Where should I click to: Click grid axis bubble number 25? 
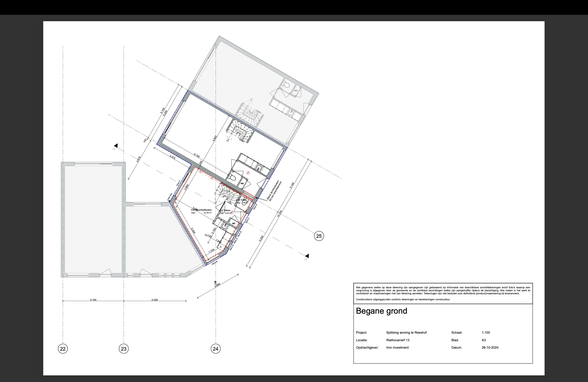pyautogui.click(x=319, y=236)
